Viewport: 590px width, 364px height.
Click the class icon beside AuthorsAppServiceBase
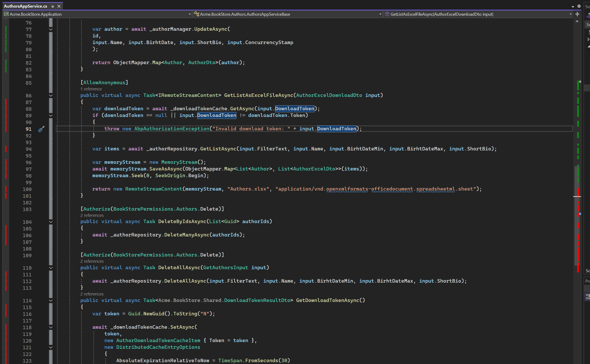pos(197,14)
